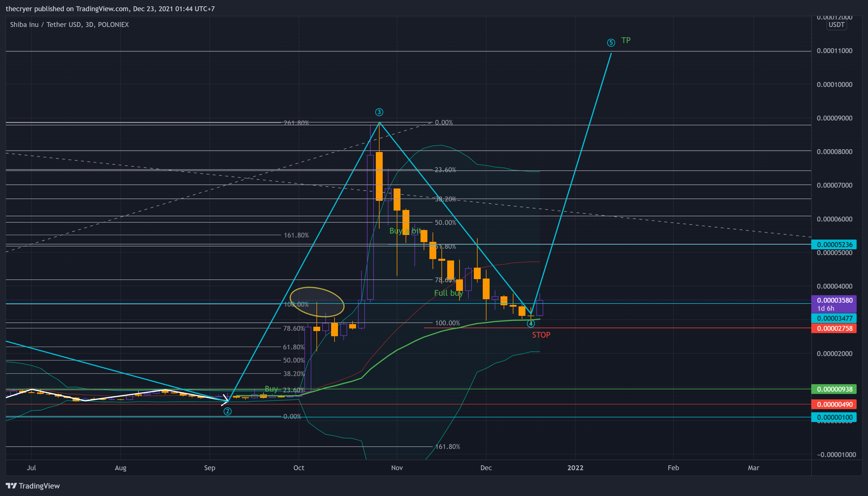Click the circled wave 5 marker

point(611,42)
